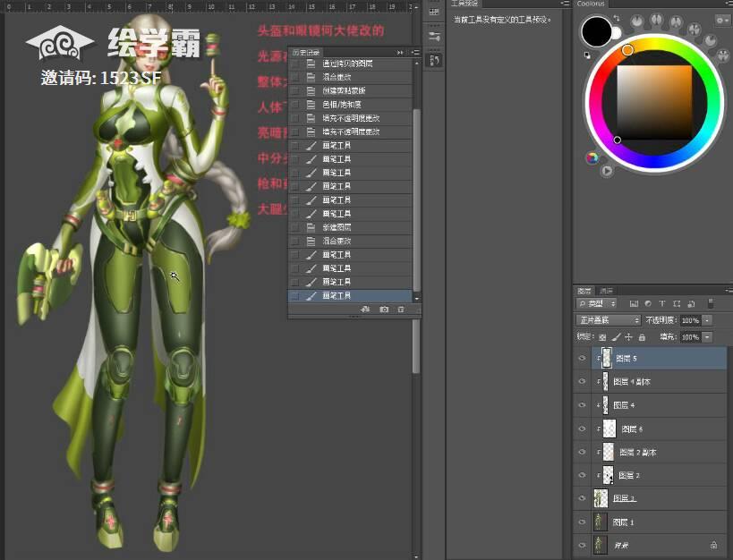This screenshot has width=733, height=560.
Task: Click the History panel scroll down arrow
Action: (x=416, y=298)
